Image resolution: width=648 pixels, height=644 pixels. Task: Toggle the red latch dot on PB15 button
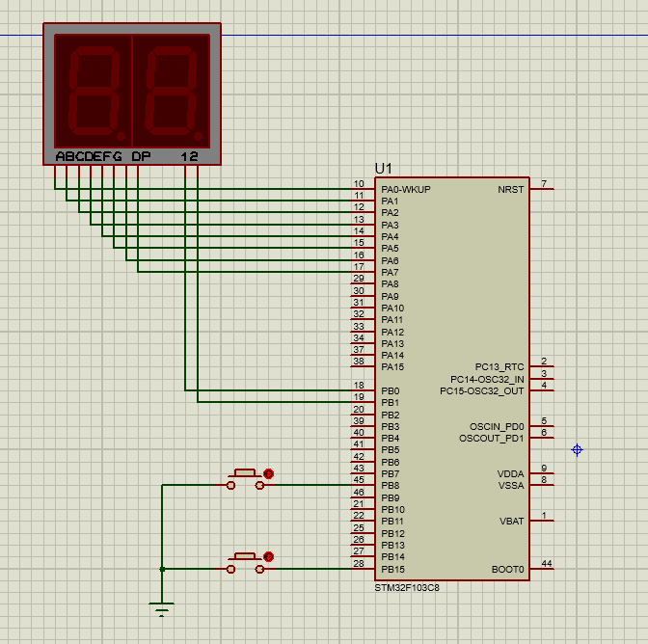[x=269, y=557]
